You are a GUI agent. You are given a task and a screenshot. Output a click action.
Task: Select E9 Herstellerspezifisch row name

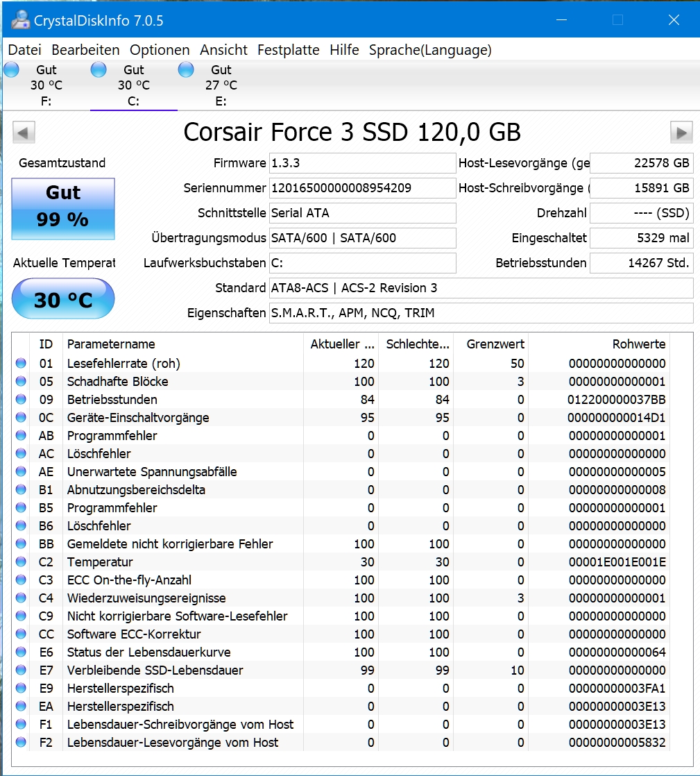(x=121, y=689)
